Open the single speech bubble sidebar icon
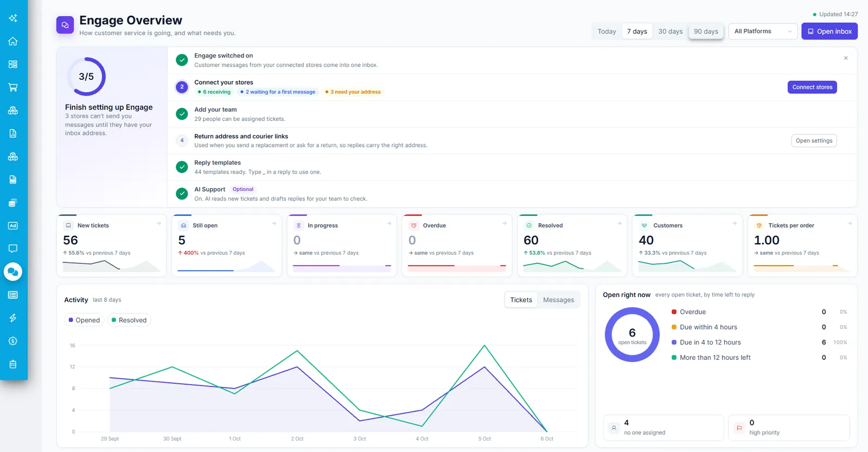Image resolution: width=868 pixels, height=452 pixels. click(x=13, y=248)
